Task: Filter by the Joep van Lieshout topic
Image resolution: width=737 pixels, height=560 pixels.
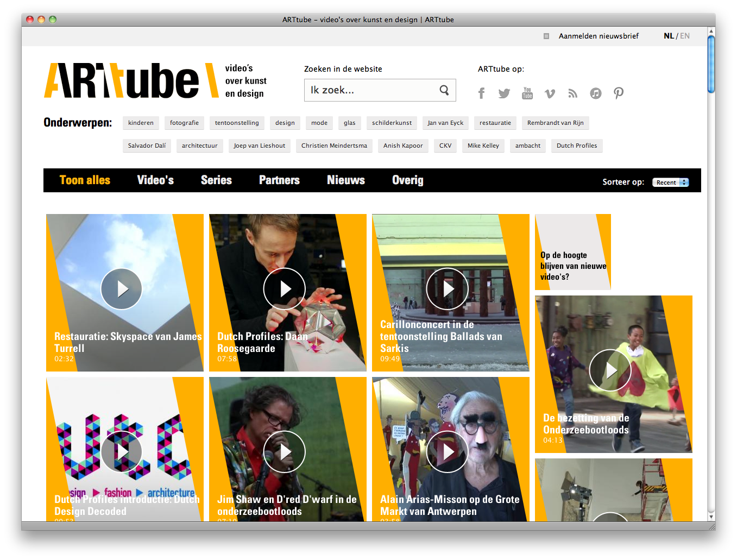Action: (260, 146)
